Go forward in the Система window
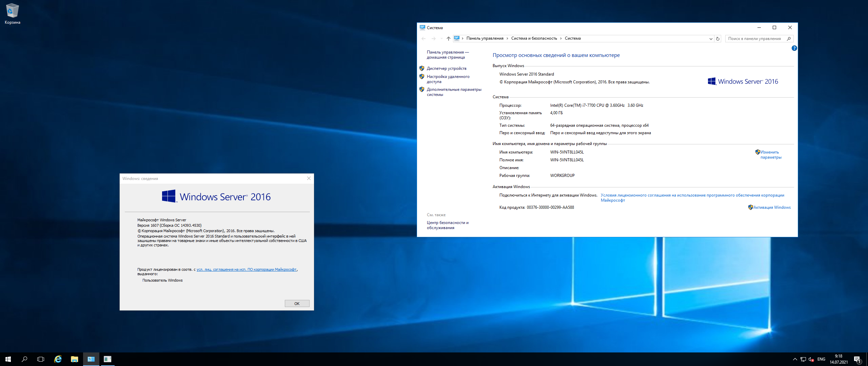 [x=433, y=39]
